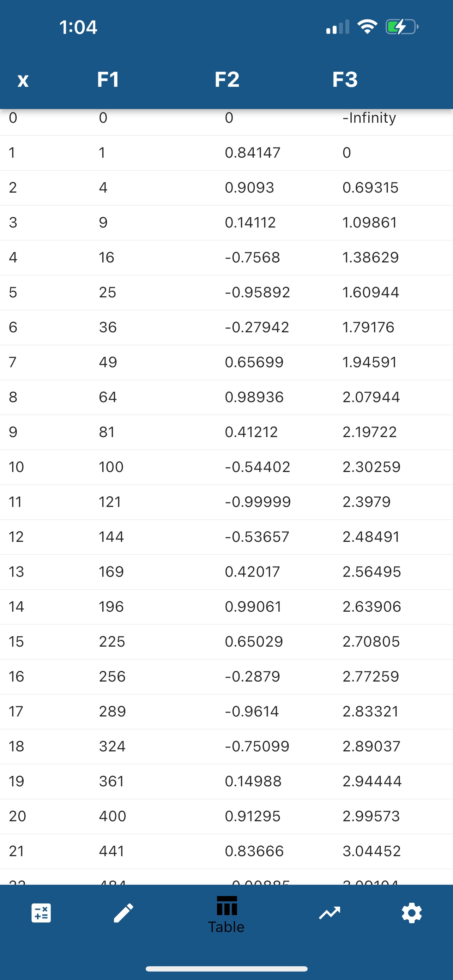Select the row where x equals 10
The width and height of the screenshot is (453, 980).
pyautogui.click(x=226, y=467)
